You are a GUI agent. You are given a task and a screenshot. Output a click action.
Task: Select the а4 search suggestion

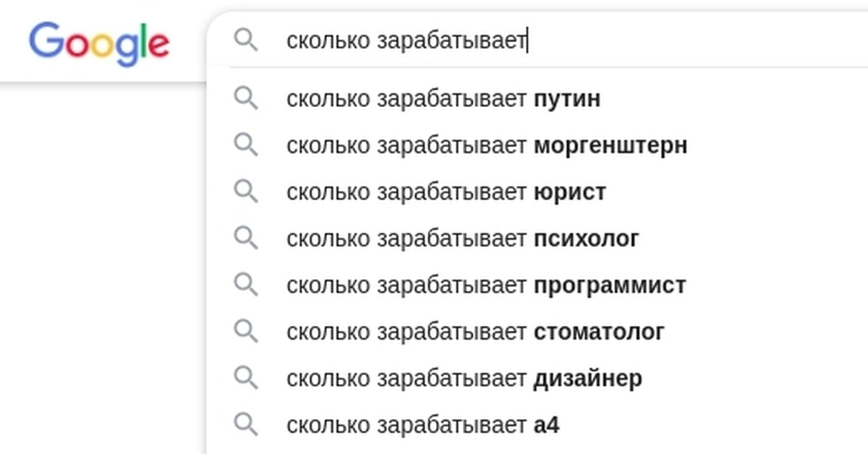(x=422, y=425)
